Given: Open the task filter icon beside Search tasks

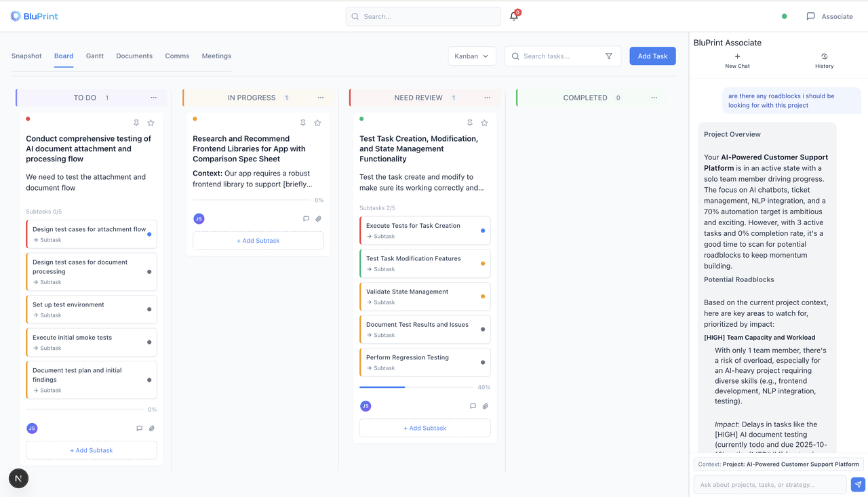Looking at the screenshot, I should click(x=610, y=56).
